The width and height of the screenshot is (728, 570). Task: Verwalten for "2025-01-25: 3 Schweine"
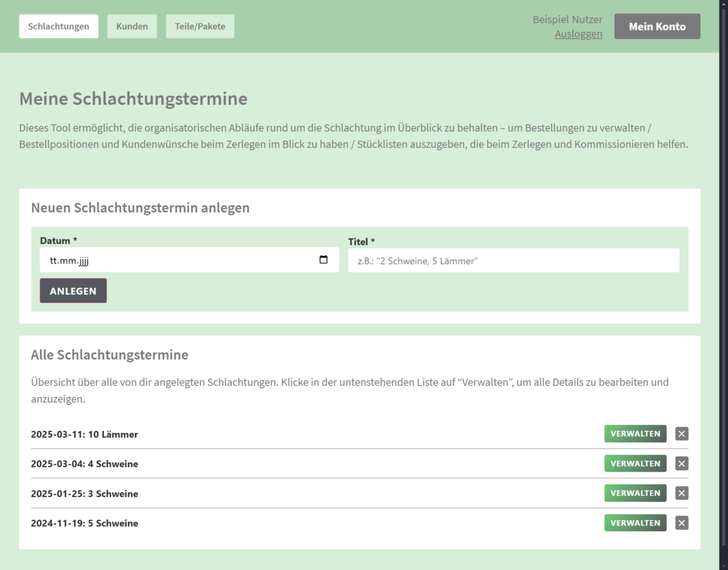pos(635,493)
